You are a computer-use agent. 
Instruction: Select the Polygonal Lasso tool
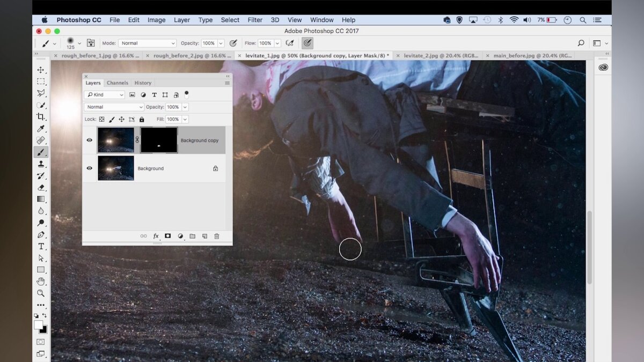coord(41,93)
